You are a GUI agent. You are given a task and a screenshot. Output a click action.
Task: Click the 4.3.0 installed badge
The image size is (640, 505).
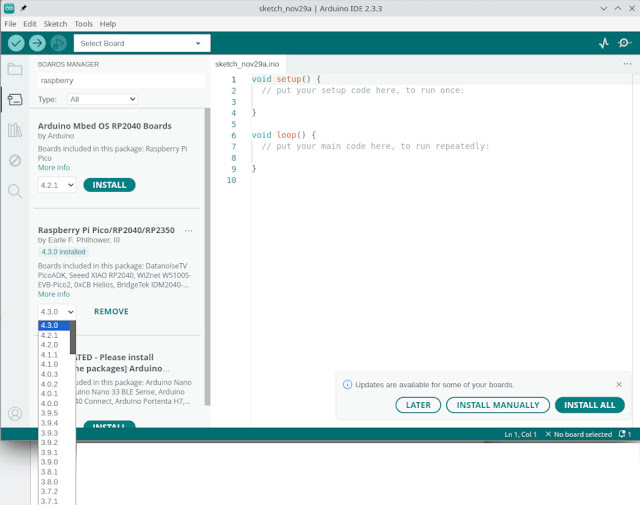point(63,252)
